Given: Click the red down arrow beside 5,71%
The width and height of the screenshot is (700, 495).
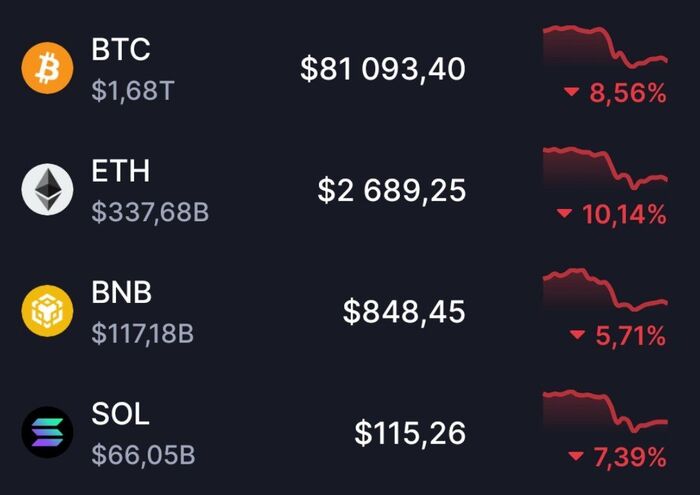Looking at the screenshot, I should coord(577,336).
